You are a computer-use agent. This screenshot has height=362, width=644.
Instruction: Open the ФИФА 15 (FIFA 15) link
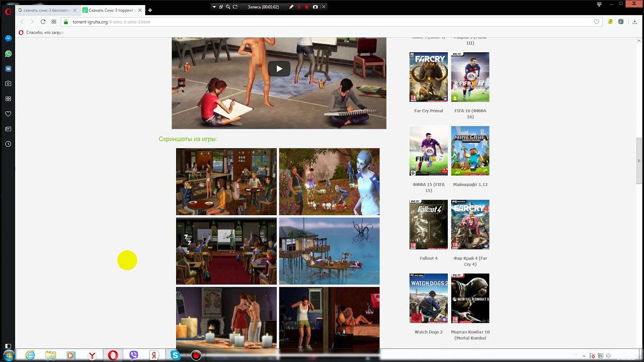tap(429, 188)
